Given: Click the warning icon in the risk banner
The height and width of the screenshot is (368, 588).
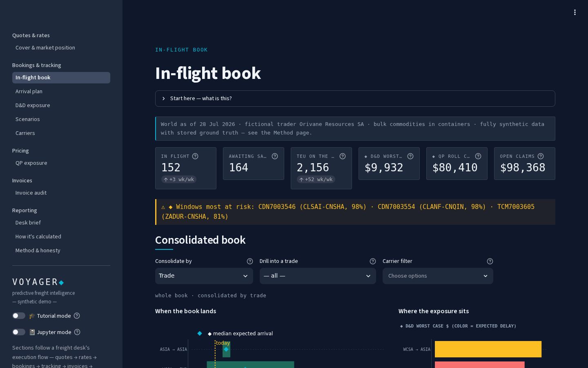Looking at the screenshot, I should pyautogui.click(x=163, y=207).
